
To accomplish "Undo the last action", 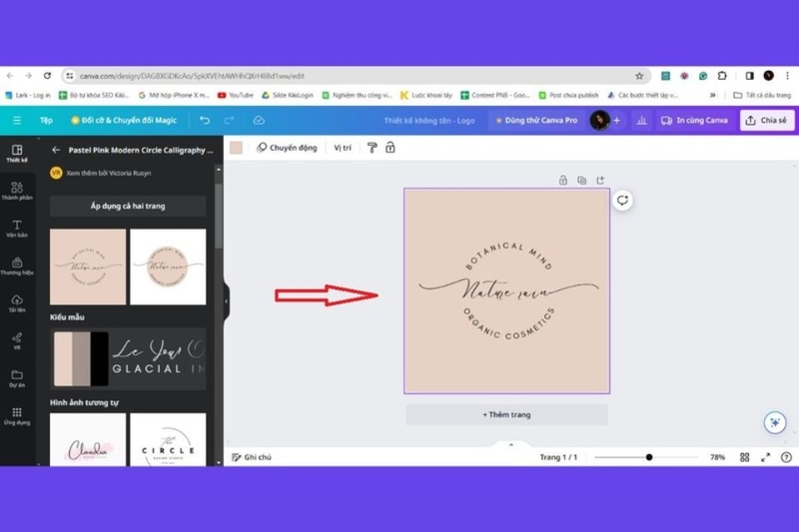I will [205, 120].
